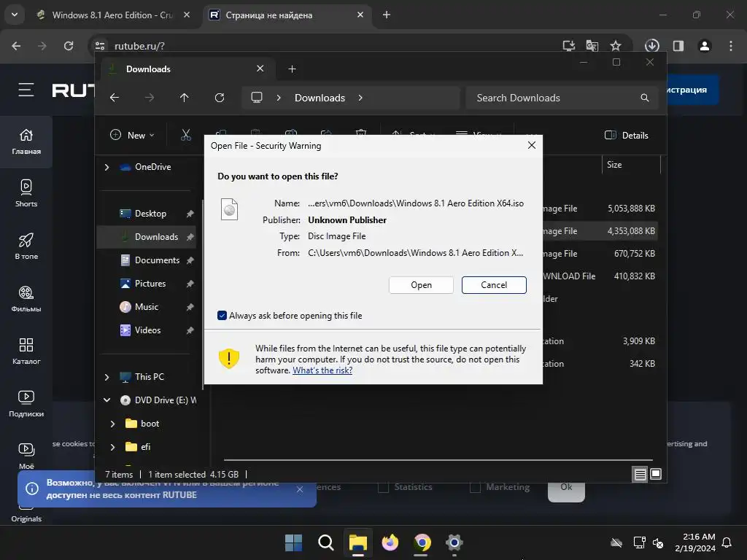Open the What's the risk? link
This screenshot has height=560, width=747.
(322, 370)
